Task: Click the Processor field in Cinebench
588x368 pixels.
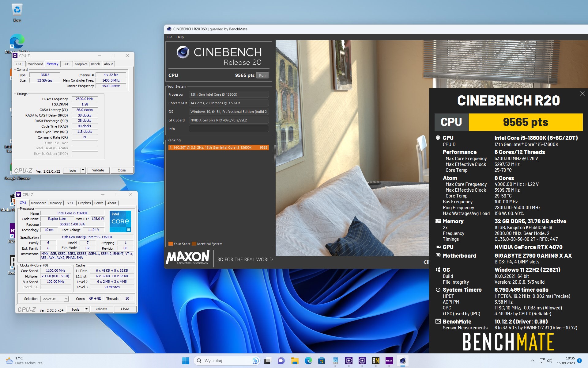Action: click(x=229, y=94)
